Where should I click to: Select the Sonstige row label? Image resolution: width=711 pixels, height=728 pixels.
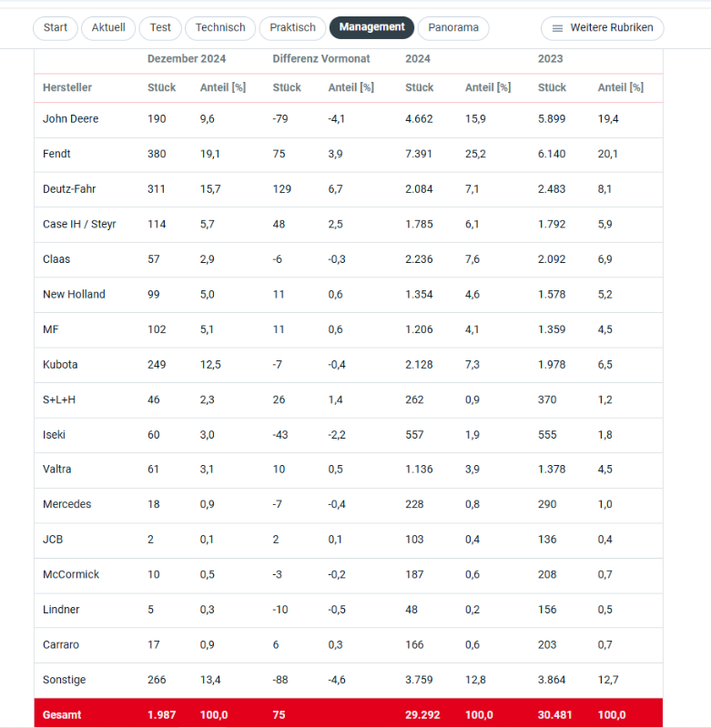click(x=64, y=680)
